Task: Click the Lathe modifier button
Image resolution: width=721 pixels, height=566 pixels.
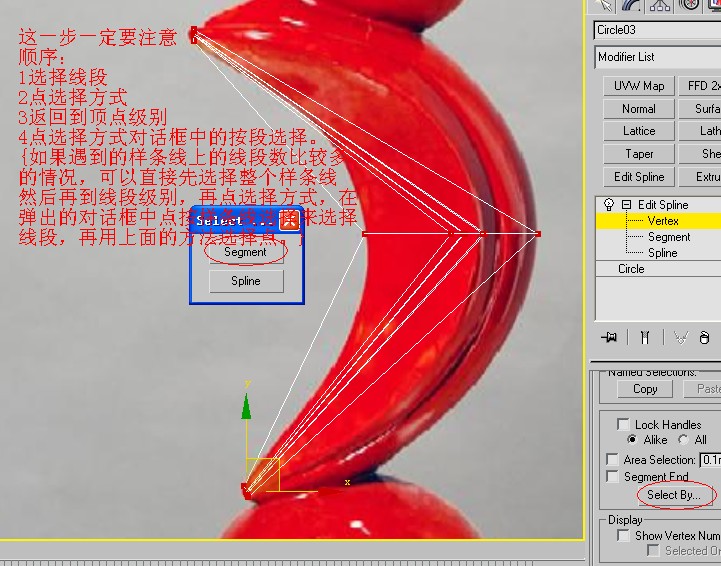Action: coord(700,131)
